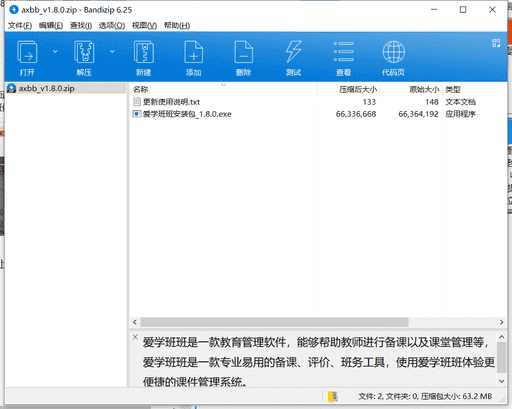
Task: Click the original size value 66,364,192
Action: point(418,114)
